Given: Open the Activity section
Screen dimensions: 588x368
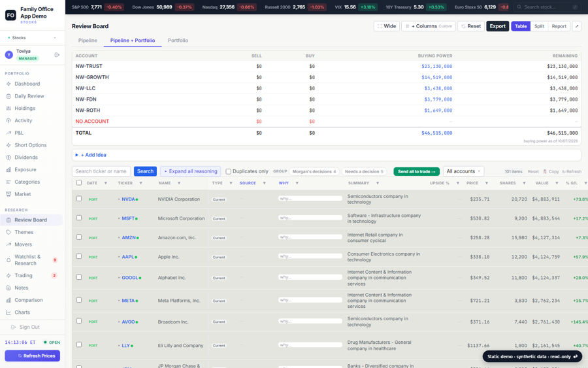Looking at the screenshot, I should (24, 120).
